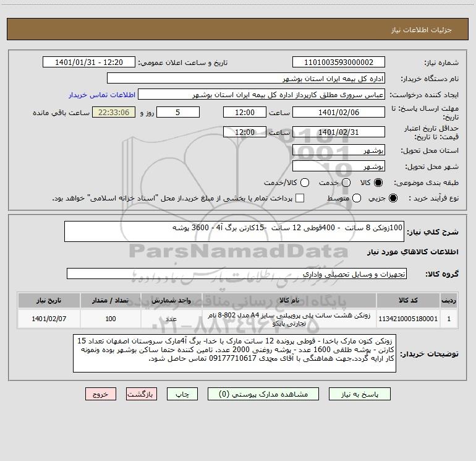476x461 pixels.
Task: Open the اطلاعات تماس خریدار link
Action: [102, 95]
